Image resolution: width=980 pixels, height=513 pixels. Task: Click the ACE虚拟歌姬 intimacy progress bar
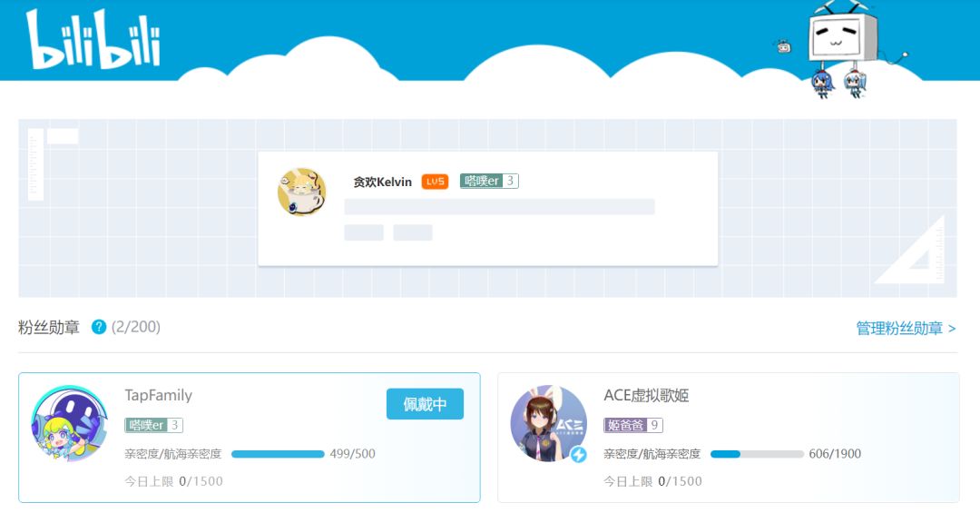coord(757,454)
